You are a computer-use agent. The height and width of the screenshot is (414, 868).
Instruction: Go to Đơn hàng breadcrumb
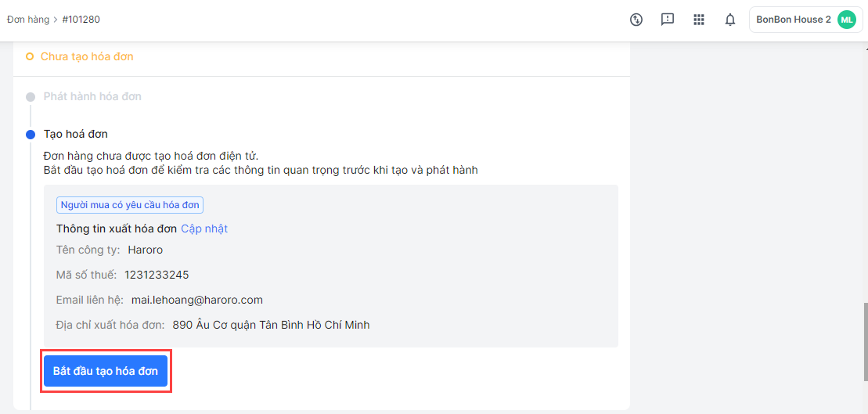(28, 20)
